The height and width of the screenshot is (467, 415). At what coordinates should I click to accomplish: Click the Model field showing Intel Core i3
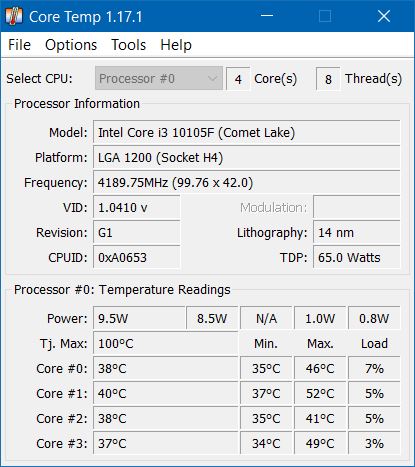pyautogui.click(x=247, y=133)
